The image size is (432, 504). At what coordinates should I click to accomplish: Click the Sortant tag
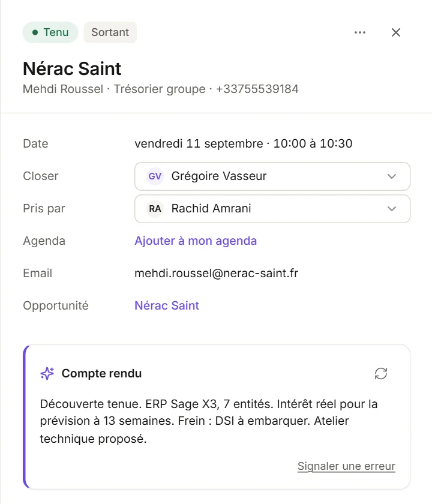110,32
